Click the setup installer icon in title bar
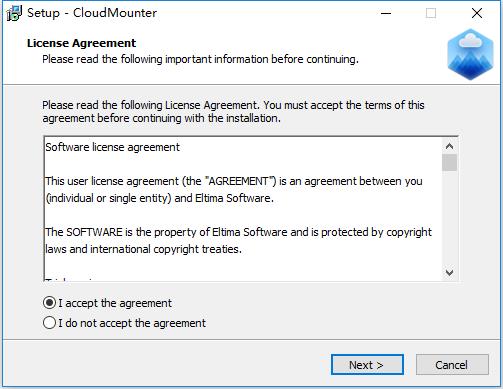The image size is (503, 389). coord(14,13)
